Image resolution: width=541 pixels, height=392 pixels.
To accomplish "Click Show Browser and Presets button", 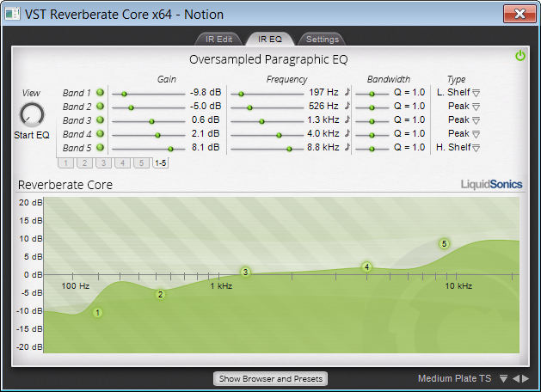I will coord(270,378).
